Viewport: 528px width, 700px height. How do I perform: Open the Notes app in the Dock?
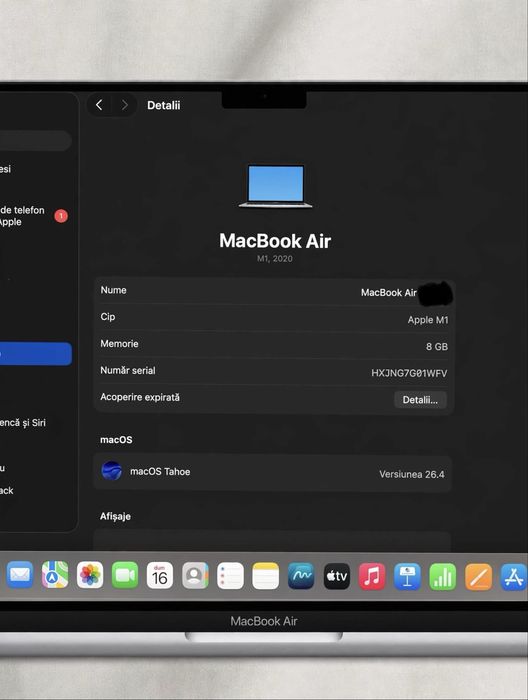click(x=266, y=575)
